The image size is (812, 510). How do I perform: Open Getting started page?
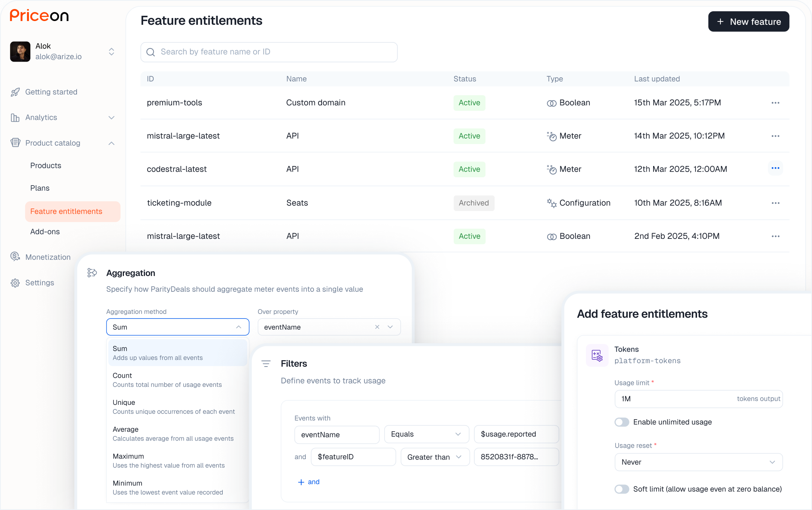tap(51, 92)
